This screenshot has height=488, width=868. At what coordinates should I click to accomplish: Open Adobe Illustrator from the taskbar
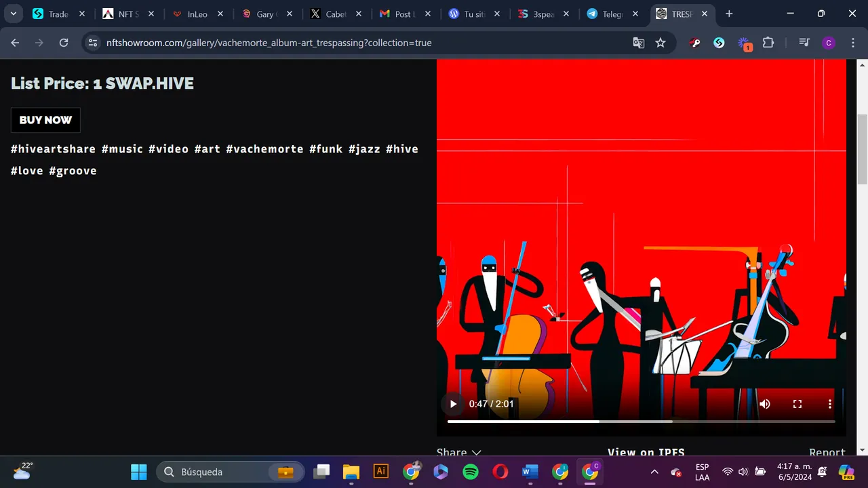(x=380, y=472)
